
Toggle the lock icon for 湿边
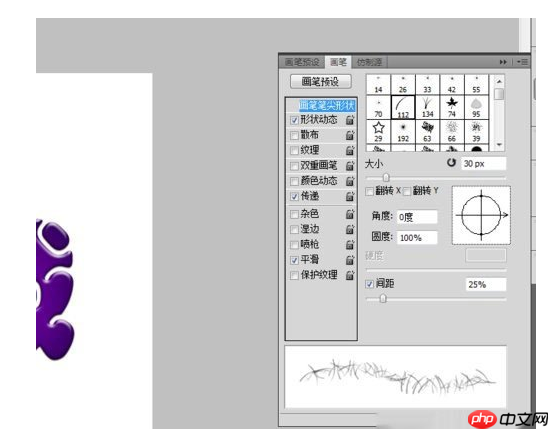point(350,229)
